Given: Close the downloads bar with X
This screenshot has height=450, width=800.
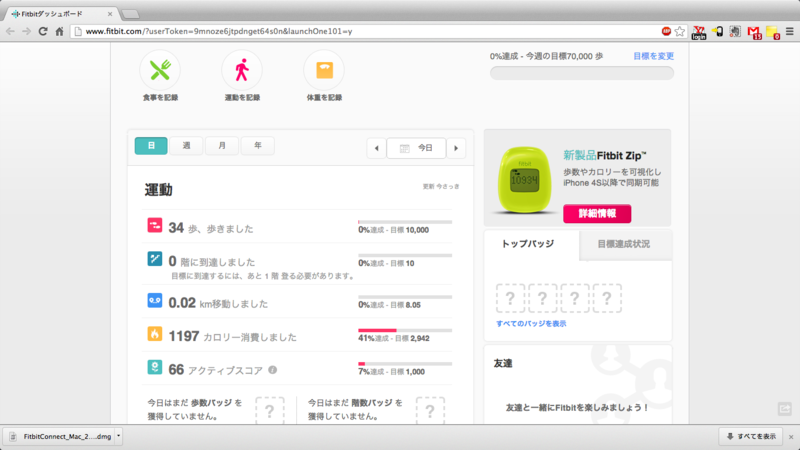Looking at the screenshot, I should coord(791,437).
